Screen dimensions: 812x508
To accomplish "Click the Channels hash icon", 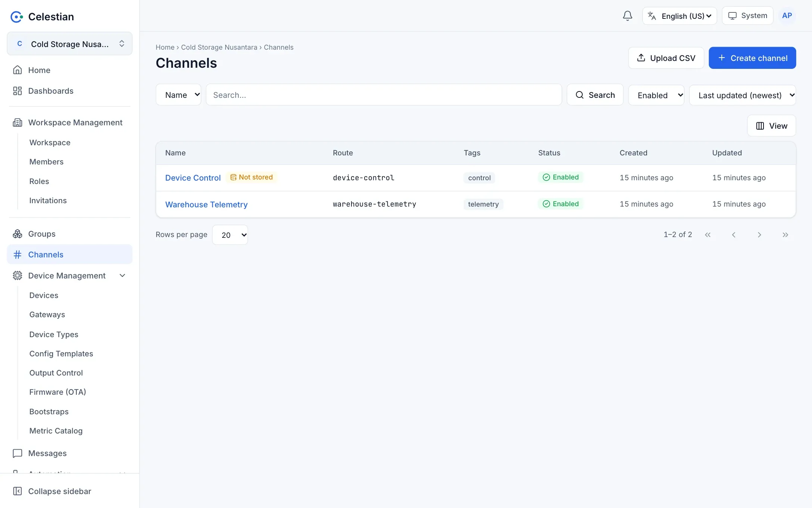I will coord(17,254).
